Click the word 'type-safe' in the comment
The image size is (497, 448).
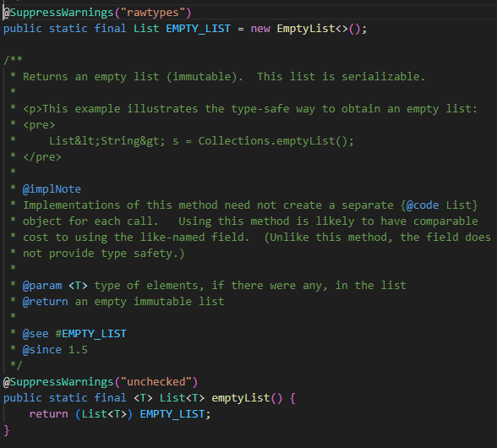tap(260, 109)
